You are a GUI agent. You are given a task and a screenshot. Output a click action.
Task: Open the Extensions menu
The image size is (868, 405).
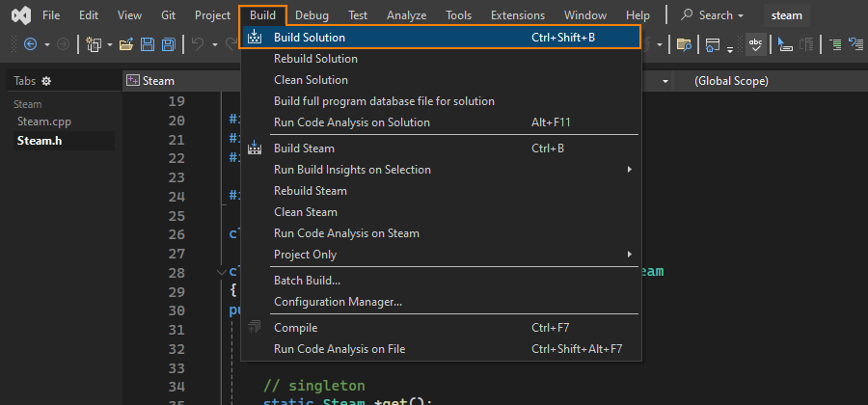[x=518, y=15]
